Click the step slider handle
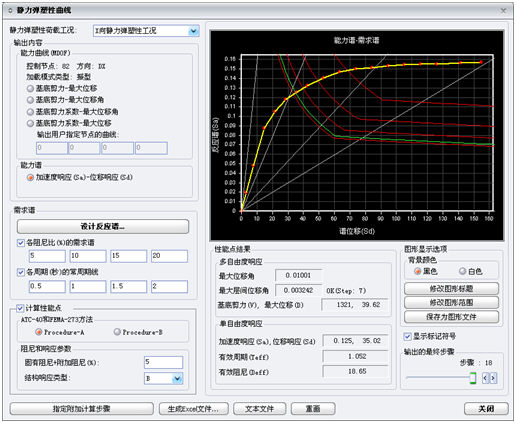516x423 pixels. click(x=473, y=378)
